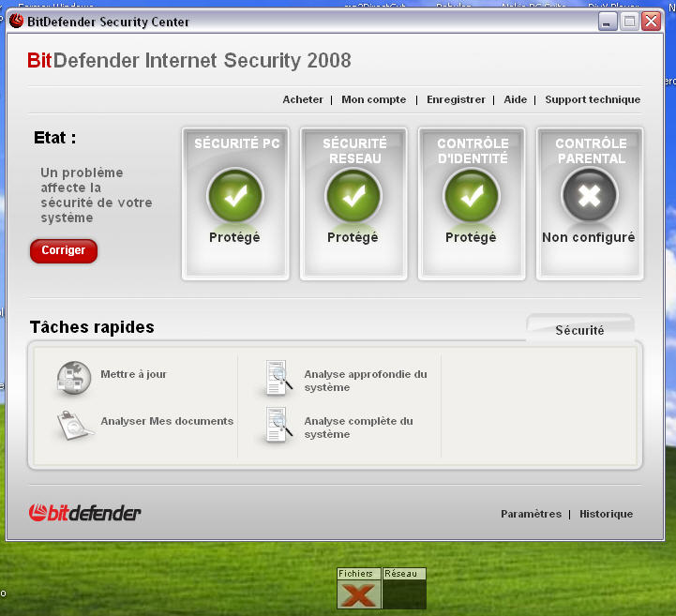Click the Non configuré status text
Image resolution: width=676 pixels, height=616 pixels.
pos(589,237)
